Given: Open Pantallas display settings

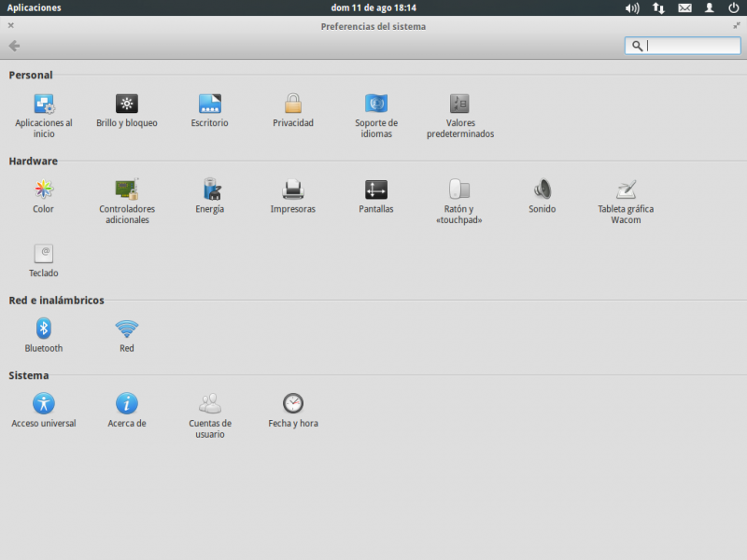Looking at the screenshot, I should [x=376, y=190].
